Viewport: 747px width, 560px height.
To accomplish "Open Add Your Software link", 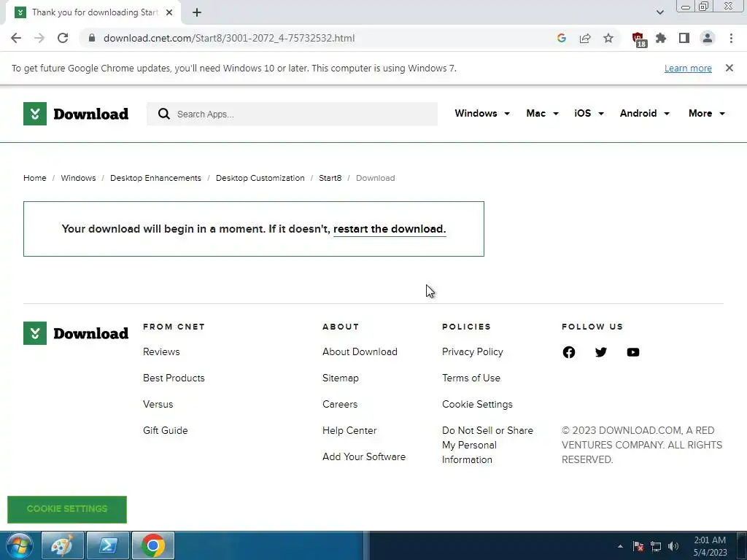I will (x=364, y=456).
